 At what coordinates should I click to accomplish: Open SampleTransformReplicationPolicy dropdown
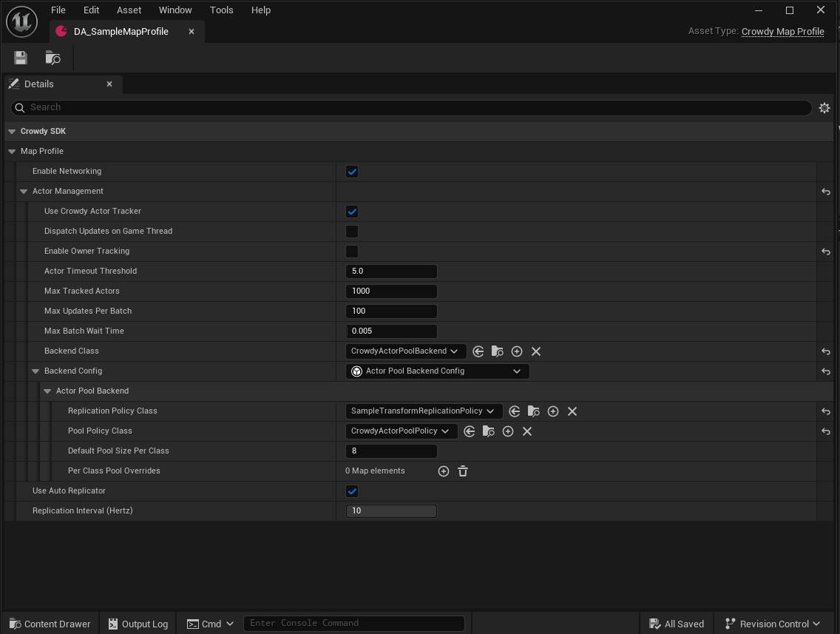(x=424, y=411)
